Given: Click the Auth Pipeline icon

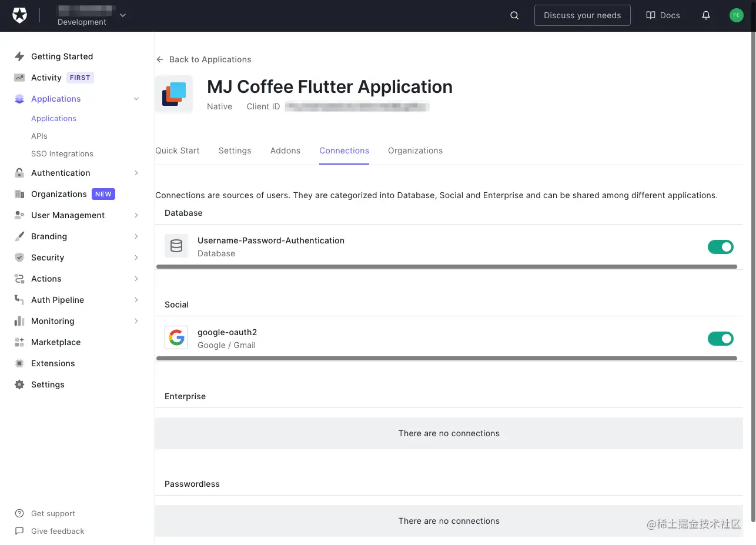Looking at the screenshot, I should click(19, 300).
